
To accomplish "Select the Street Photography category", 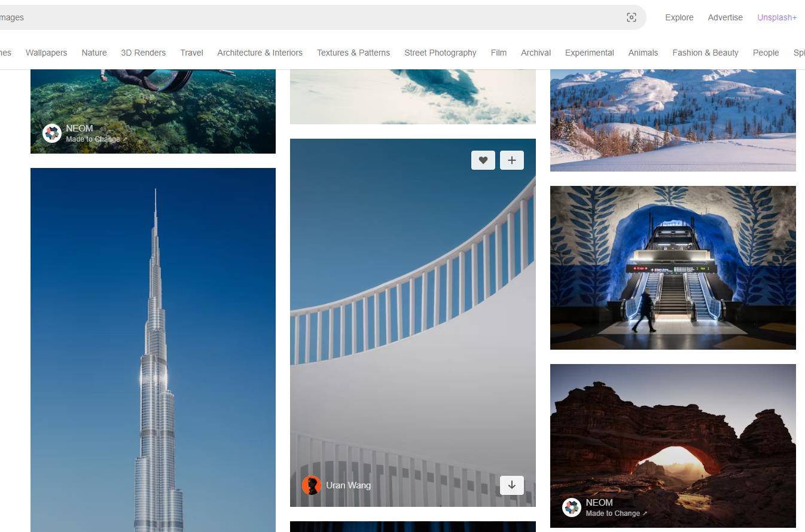I will tap(440, 53).
